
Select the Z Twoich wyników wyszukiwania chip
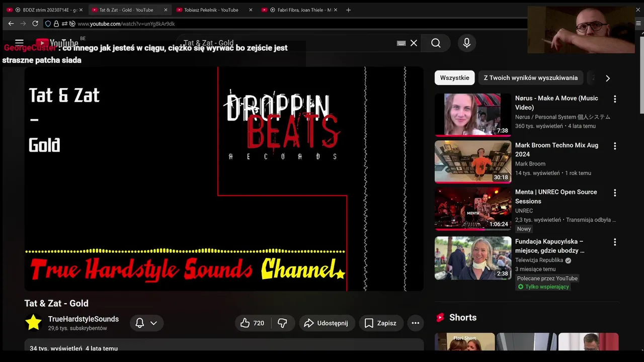530,78
